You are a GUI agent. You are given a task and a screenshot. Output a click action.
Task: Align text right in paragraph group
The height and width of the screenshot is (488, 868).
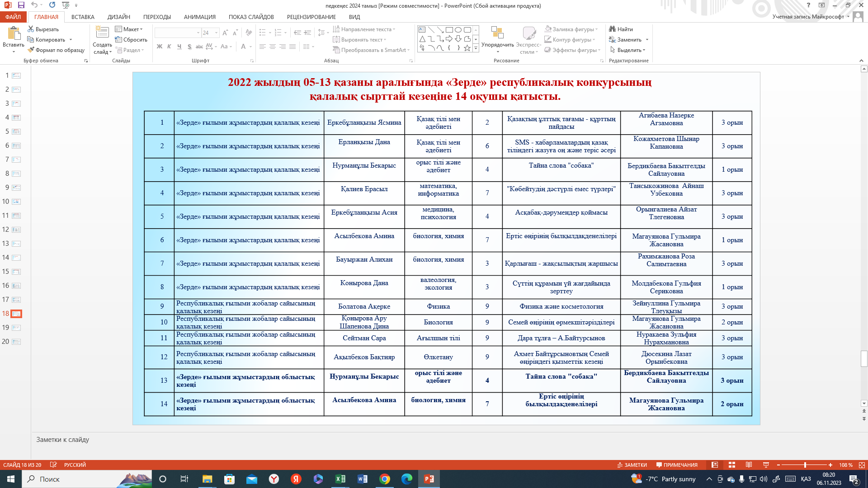[283, 47]
